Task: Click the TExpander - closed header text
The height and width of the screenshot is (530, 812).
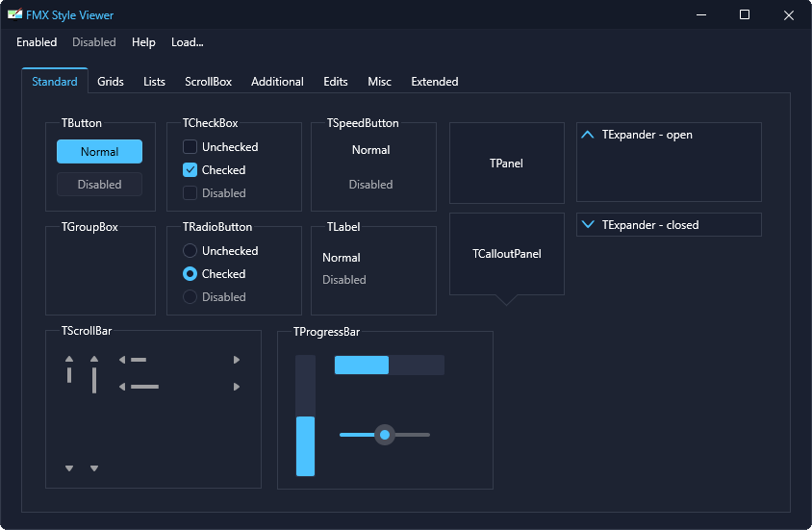Action: click(650, 225)
